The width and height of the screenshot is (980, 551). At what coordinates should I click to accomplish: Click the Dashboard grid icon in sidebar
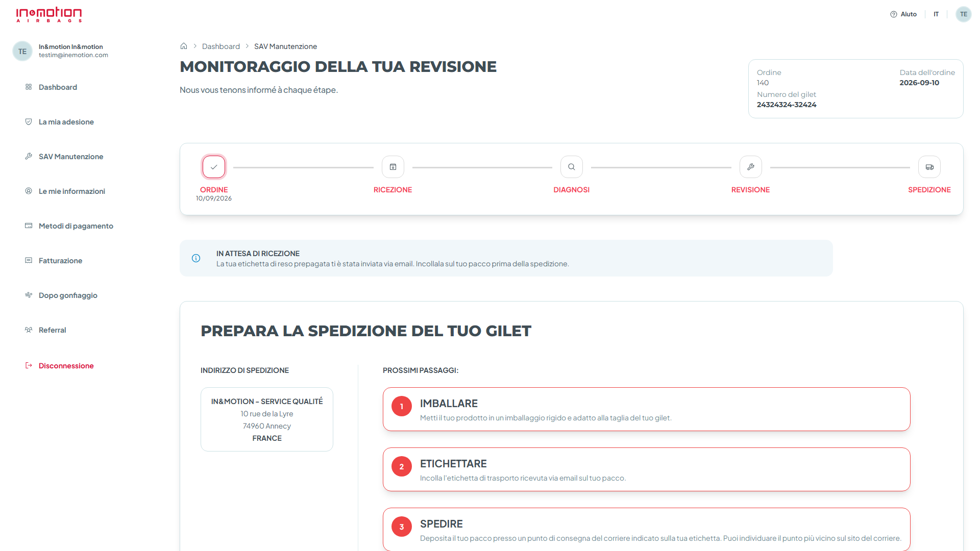pos(29,87)
